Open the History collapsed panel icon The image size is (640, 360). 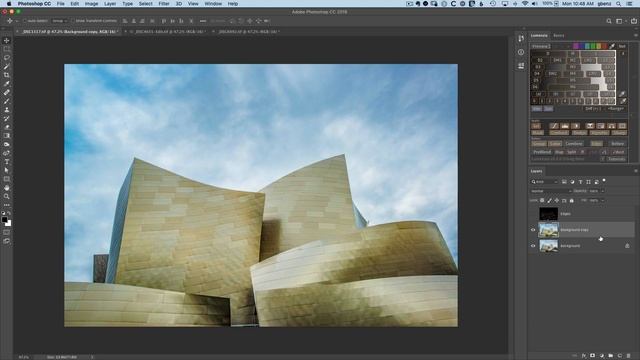click(521, 38)
